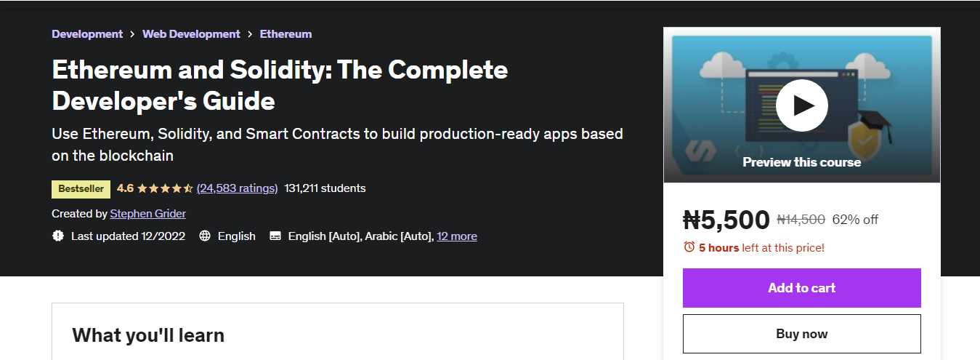Open instructor Stephen Grider's profile
This screenshot has height=360, width=980.
click(148, 214)
